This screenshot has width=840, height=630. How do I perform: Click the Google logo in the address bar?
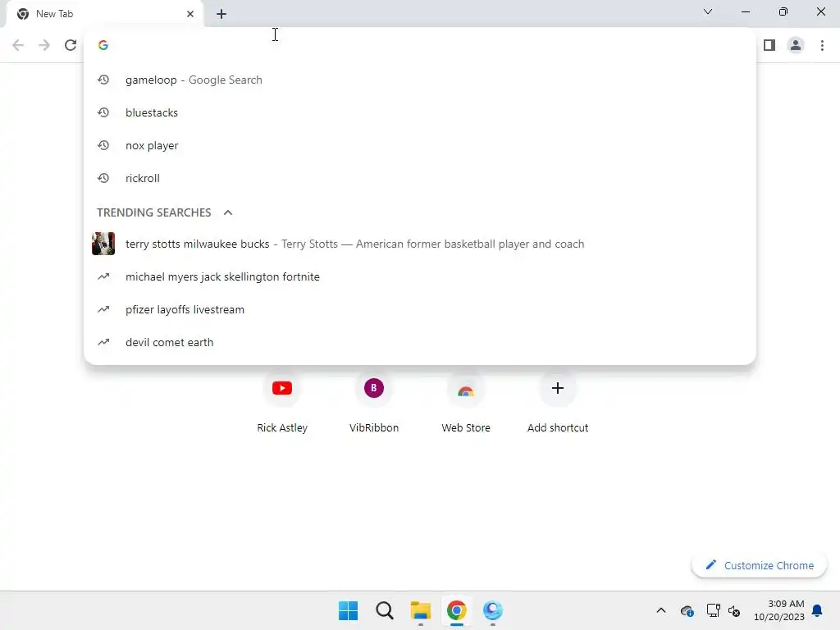[x=103, y=45]
